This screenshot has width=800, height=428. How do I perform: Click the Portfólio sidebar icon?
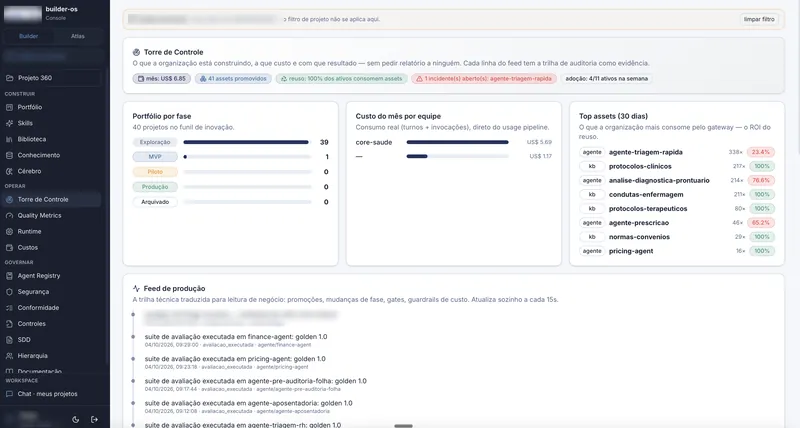point(9,107)
